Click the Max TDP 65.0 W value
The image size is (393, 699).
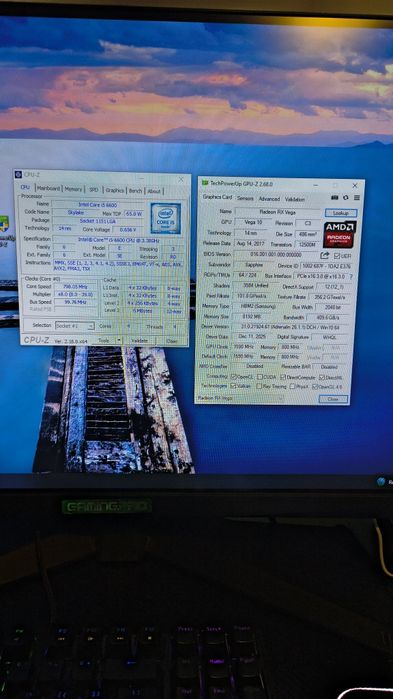(133, 214)
